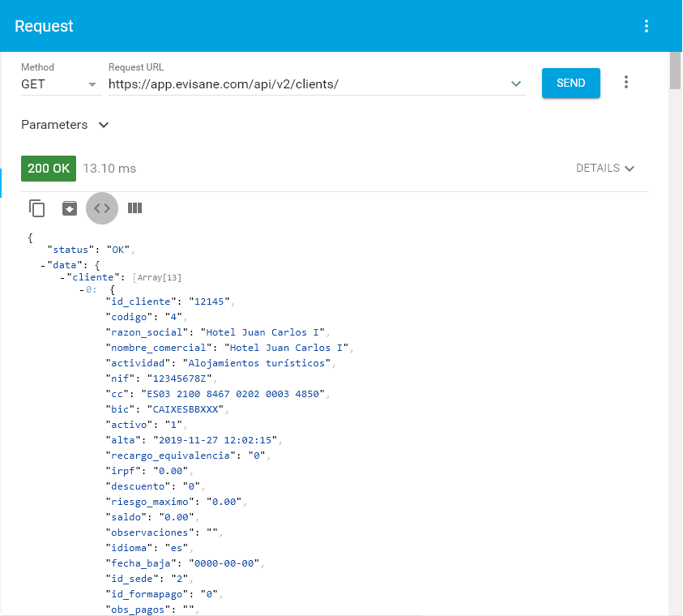
Task: Copy response to clipboard
Action: point(37,208)
